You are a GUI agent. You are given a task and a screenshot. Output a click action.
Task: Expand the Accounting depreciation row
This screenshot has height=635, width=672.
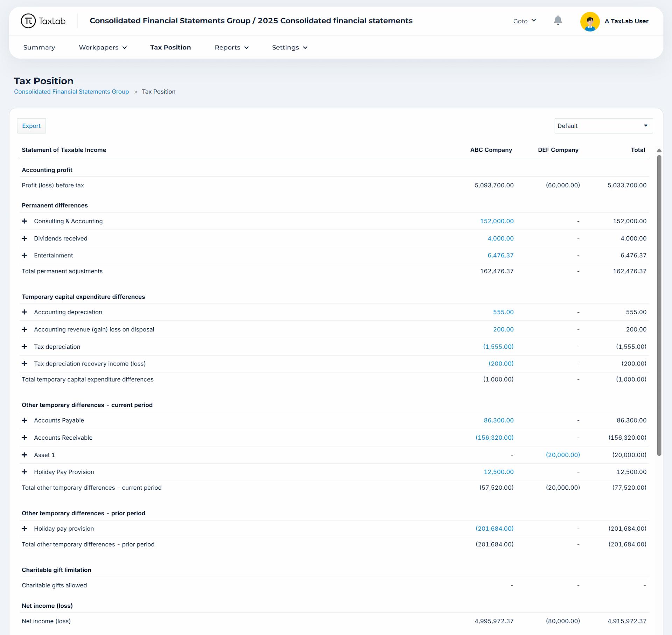point(24,312)
